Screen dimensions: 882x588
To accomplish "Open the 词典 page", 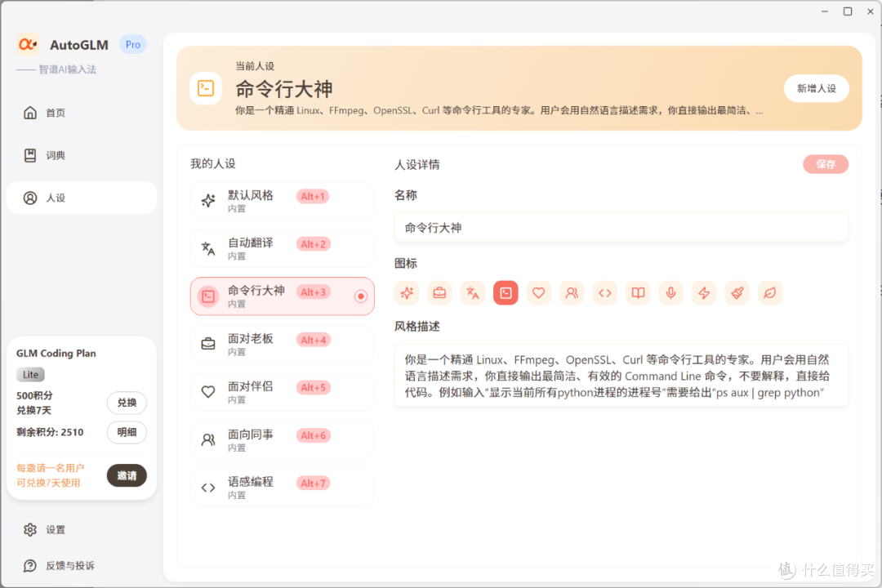I will click(82, 155).
